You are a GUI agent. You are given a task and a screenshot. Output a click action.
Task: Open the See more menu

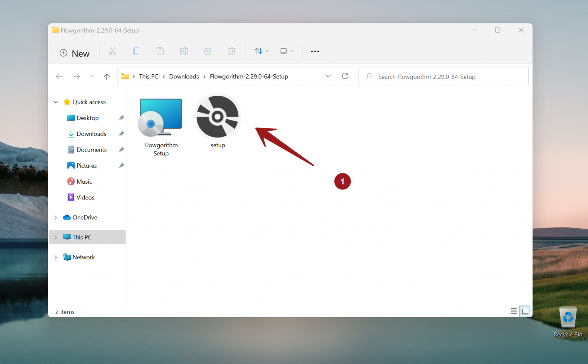[x=315, y=51]
